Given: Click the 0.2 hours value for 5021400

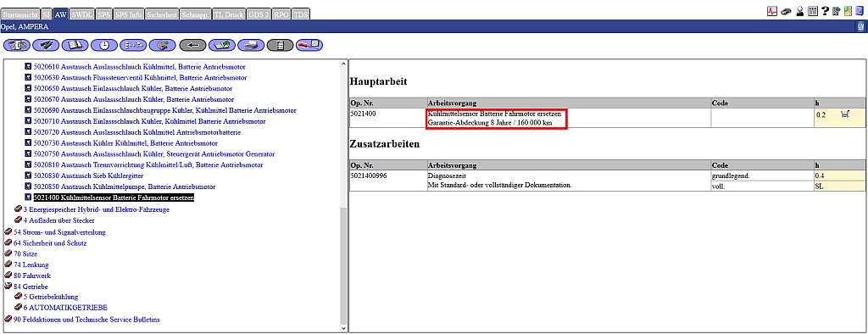Looking at the screenshot, I should pyautogui.click(x=820, y=114).
